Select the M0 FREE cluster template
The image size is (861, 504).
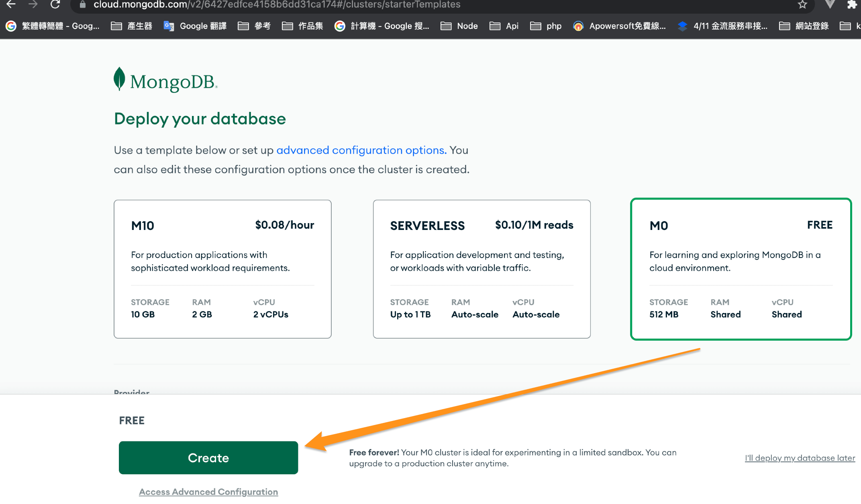pos(741,269)
